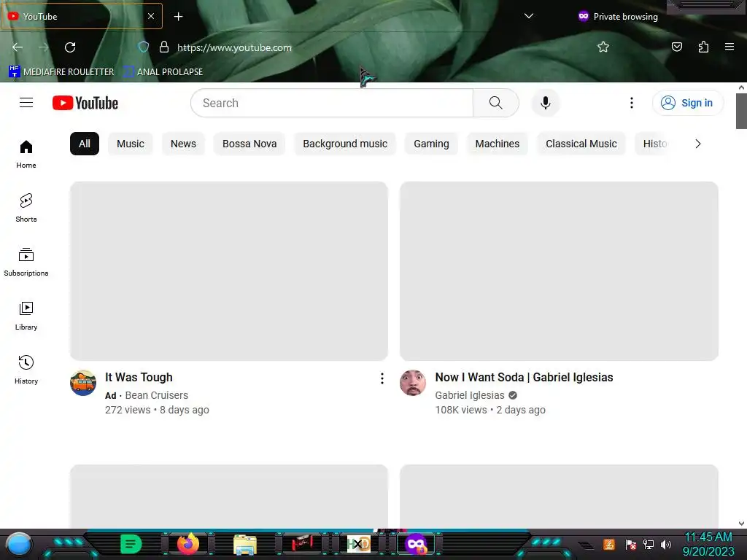Open Now I Want Soda thumbnail
This screenshot has height=560, width=747.
coord(559,271)
